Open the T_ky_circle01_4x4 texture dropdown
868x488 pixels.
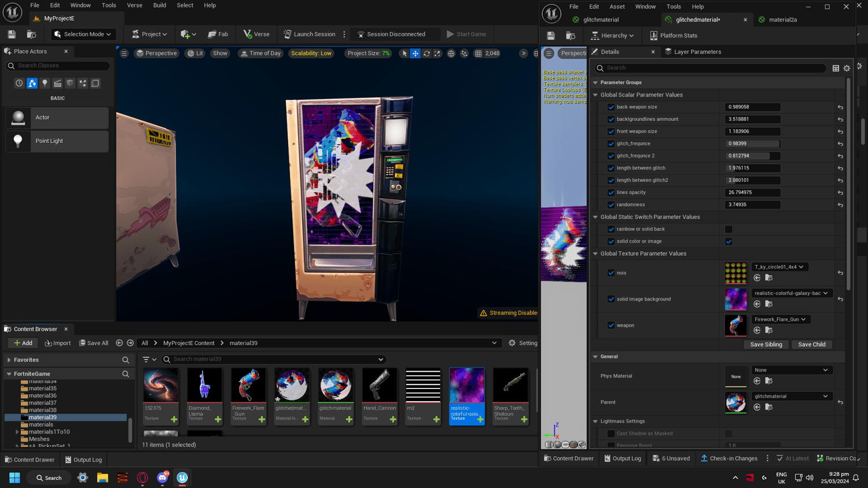coord(780,267)
